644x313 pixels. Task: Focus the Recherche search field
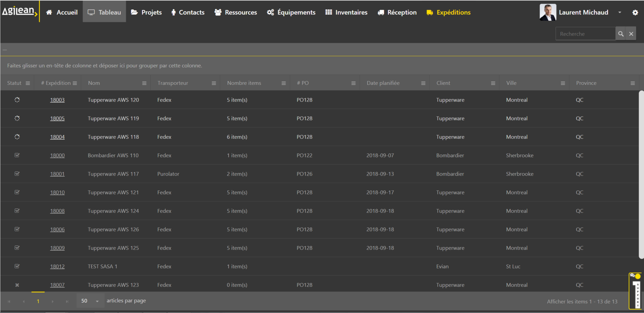[586, 34]
